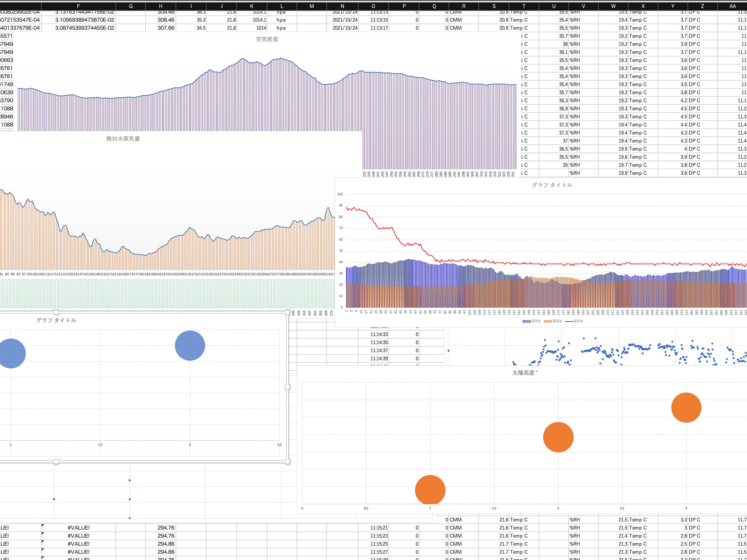Select time cell 11:15:27
This screenshot has width=747, height=560.
(x=373, y=552)
